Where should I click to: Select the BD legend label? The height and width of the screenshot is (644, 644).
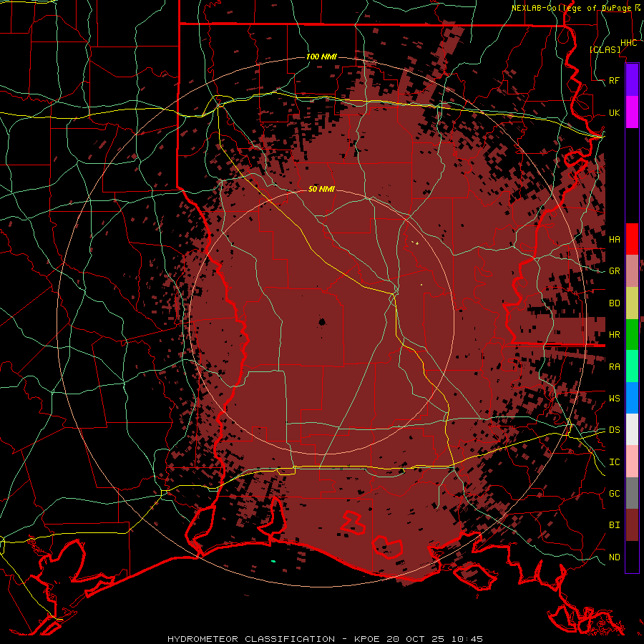pyautogui.click(x=615, y=303)
